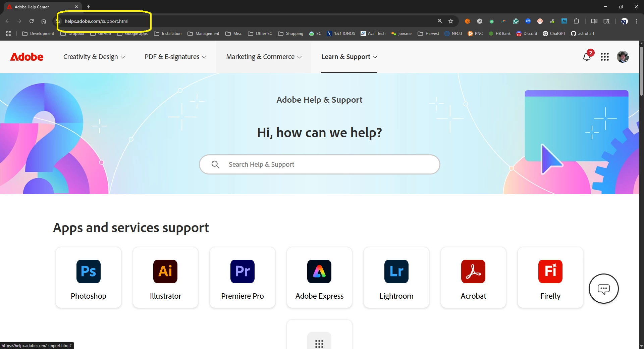Open the orange extension icon
Viewport: 644px width, 349px height.
tap(468, 21)
